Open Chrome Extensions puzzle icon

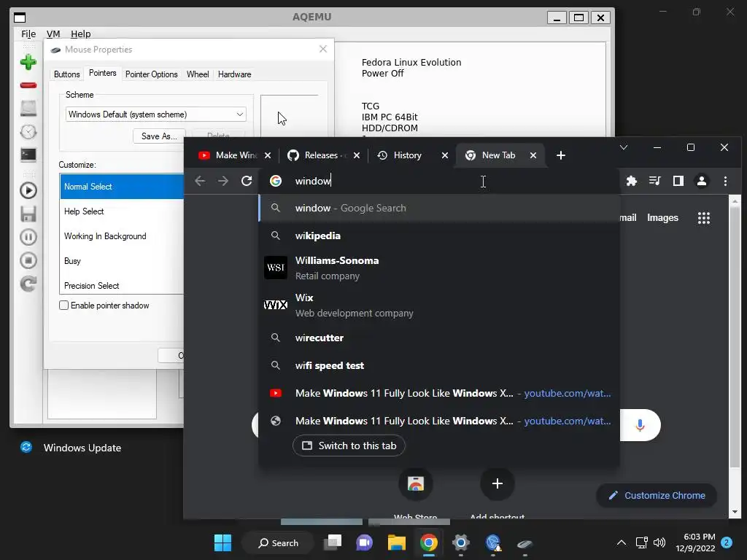[x=631, y=181]
